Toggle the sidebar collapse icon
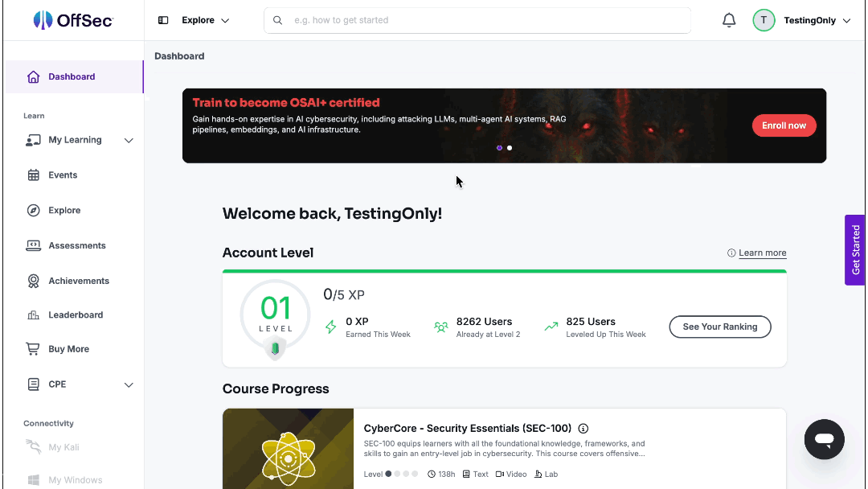The width and height of the screenshot is (868, 489). 162,20
